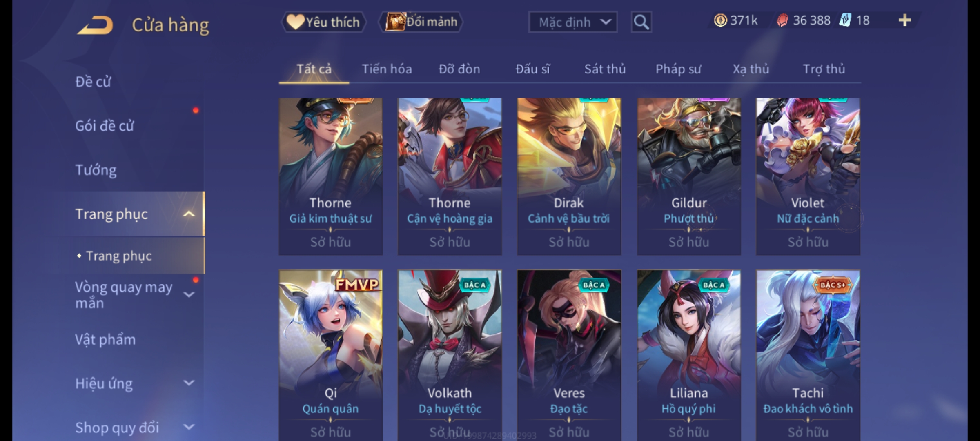
Task: Switch to the Sát thủ tab
Action: (x=605, y=69)
